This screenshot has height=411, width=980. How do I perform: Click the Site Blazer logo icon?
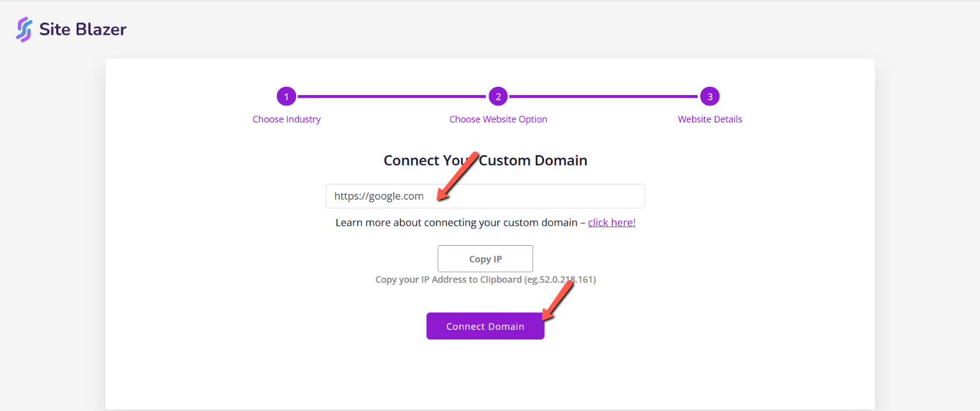click(24, 29)
